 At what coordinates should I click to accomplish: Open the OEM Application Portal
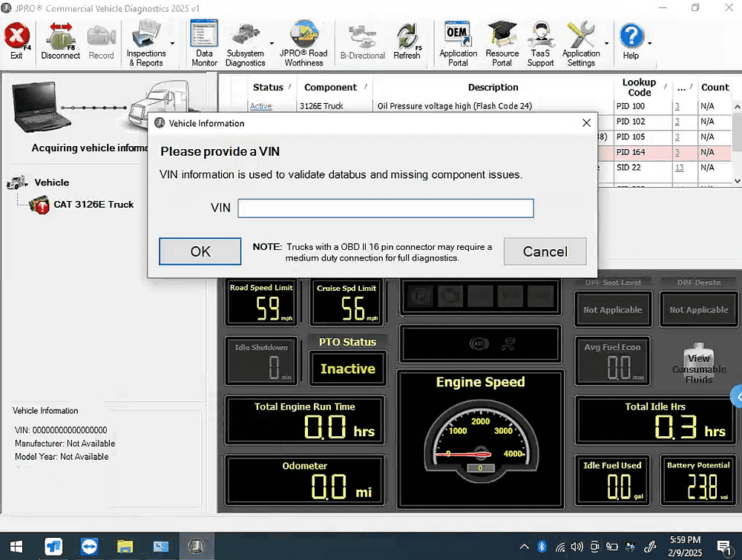[x=458, y=44]
